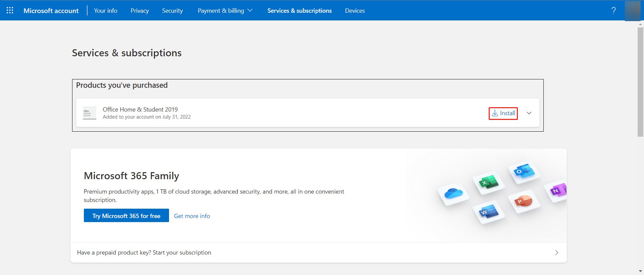Go to the Your info tab

(x=106, y=10)
